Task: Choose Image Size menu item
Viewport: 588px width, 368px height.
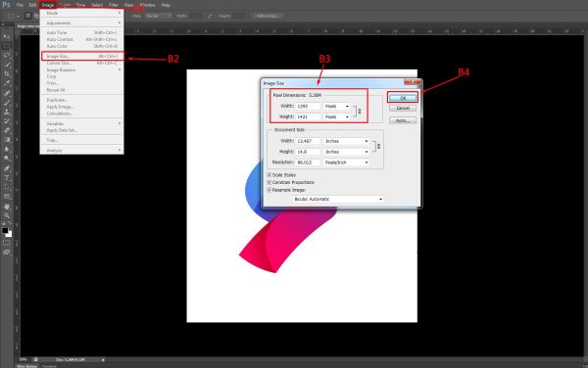Action: 81,56
